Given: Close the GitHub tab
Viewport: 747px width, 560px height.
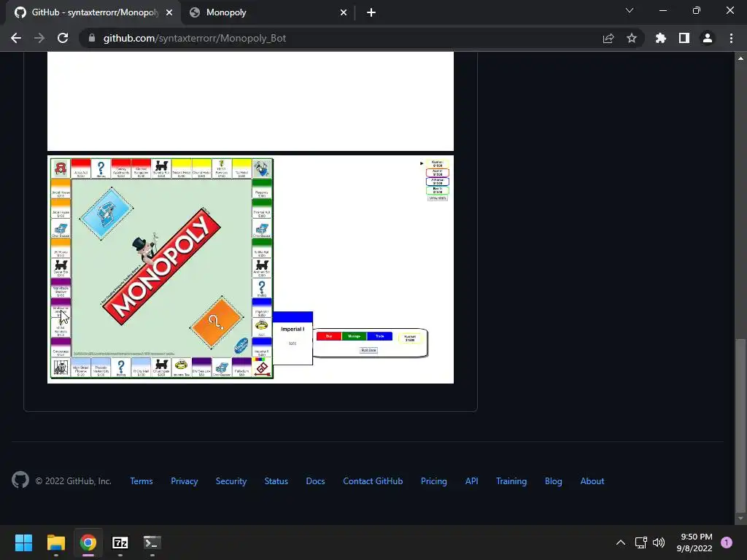Looking at the screenshot, I should point(169,12).
